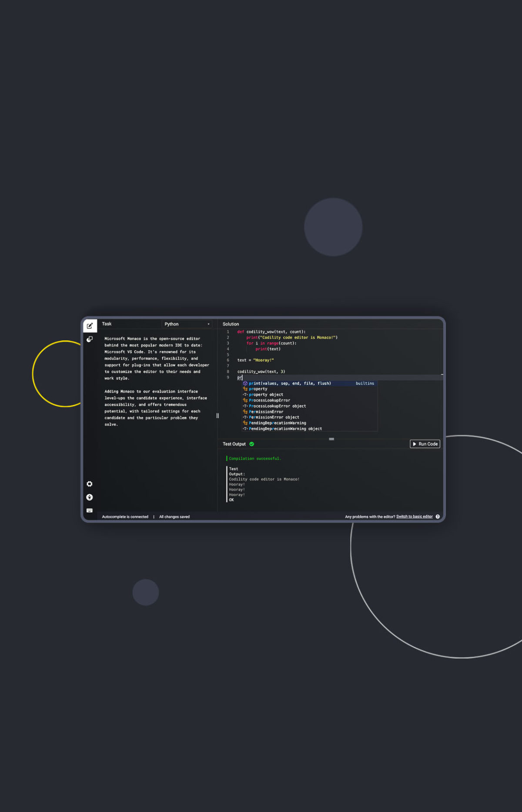Click 'builtins' label in suggestion list
The image size is (522, 812).
(x=365, y=383)
